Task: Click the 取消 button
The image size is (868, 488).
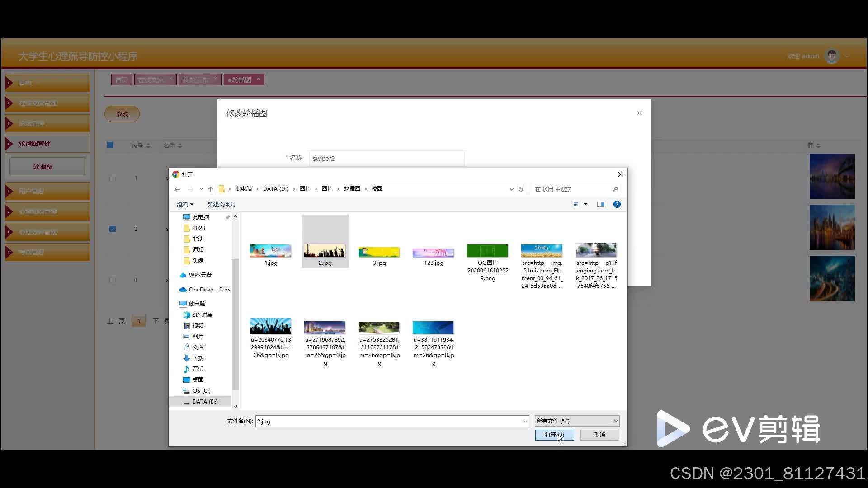Action: click(599, 435)
